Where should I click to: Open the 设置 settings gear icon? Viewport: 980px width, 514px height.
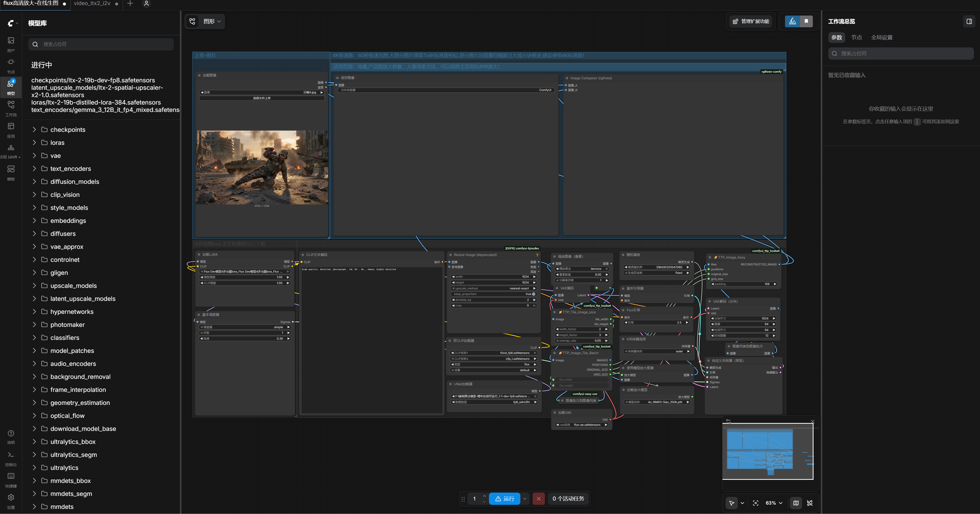coord(11,501)
